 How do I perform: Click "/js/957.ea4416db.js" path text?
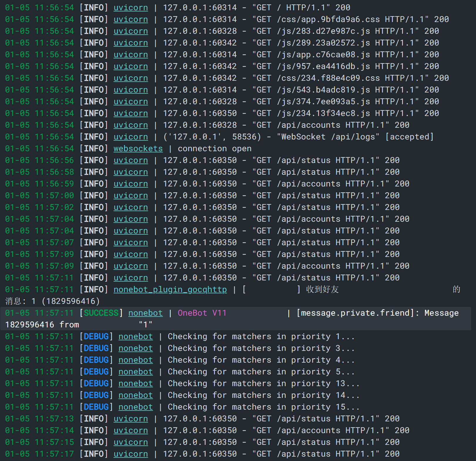click(x=323, y=66)
